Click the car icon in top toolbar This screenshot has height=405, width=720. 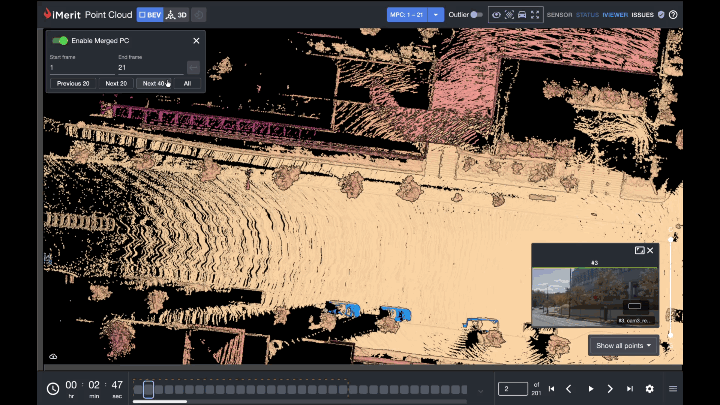(x=522, y=15)
